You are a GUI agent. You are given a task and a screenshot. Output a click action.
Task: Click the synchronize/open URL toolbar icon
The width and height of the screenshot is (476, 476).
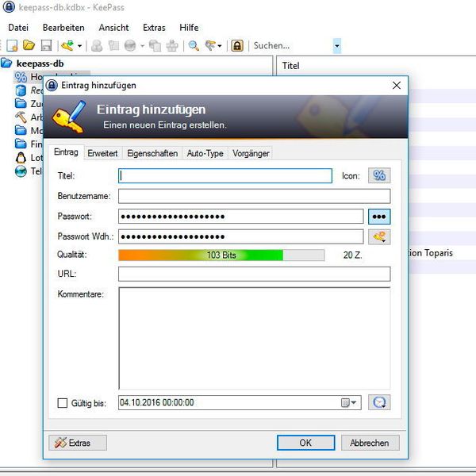[67, 46]
